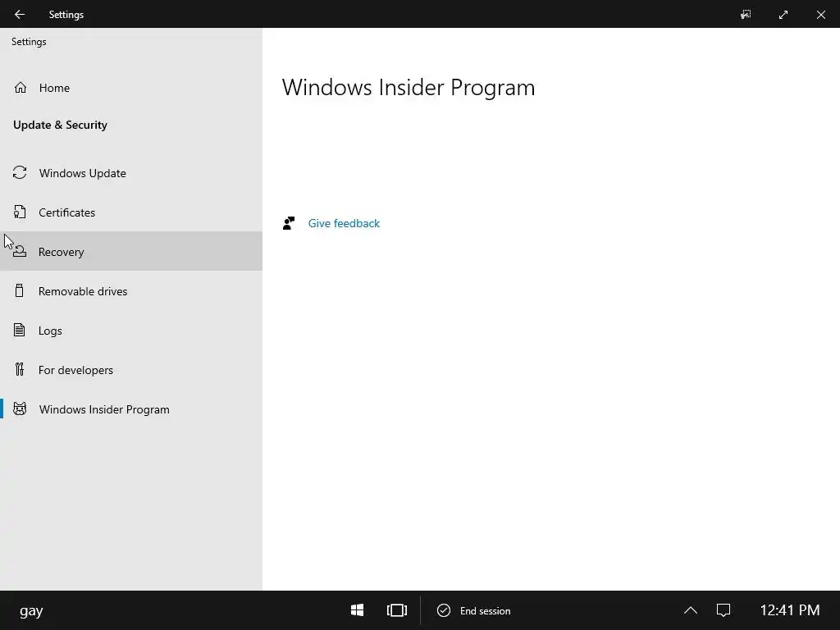Click the Give feedback link

[x=344, y=223]
